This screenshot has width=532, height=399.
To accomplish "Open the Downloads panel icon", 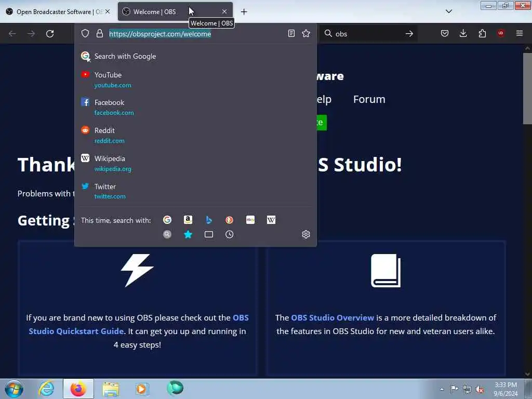I will [x=463, y=33].
